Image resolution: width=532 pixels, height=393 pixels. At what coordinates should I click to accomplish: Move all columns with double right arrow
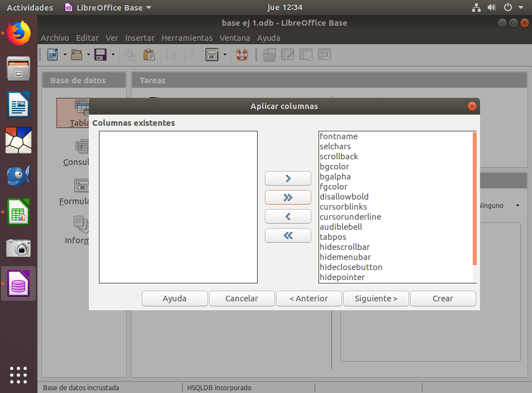point(288,197)
